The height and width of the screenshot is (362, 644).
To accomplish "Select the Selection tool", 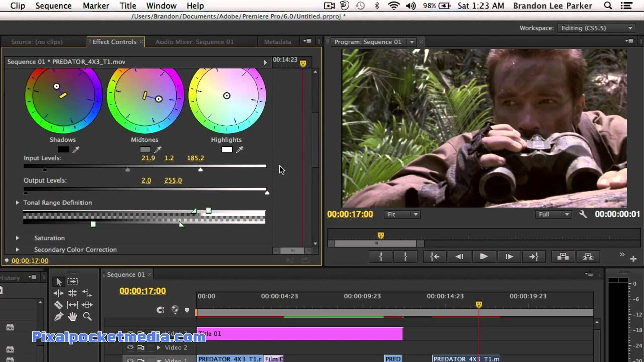I will point(59,282).
